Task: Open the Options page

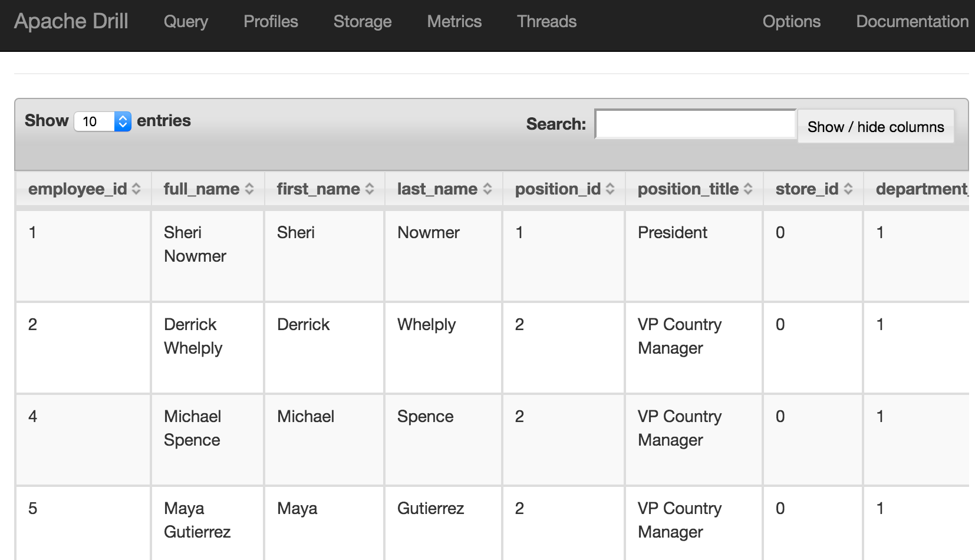Action: [x=791, y=22]
